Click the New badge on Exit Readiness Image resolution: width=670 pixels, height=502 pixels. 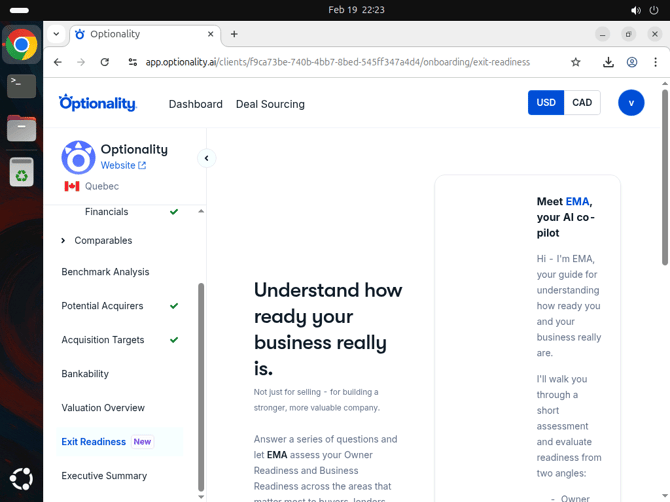click(x=142, y=442)
